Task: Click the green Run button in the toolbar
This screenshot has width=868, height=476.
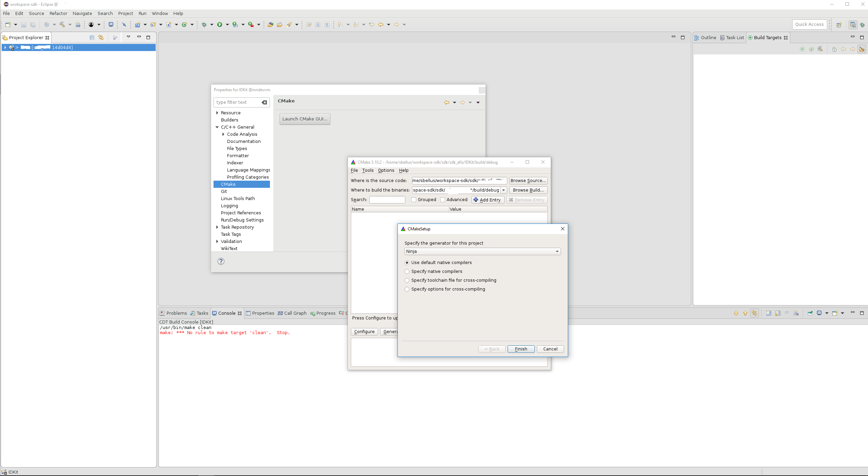Action: 220,24
